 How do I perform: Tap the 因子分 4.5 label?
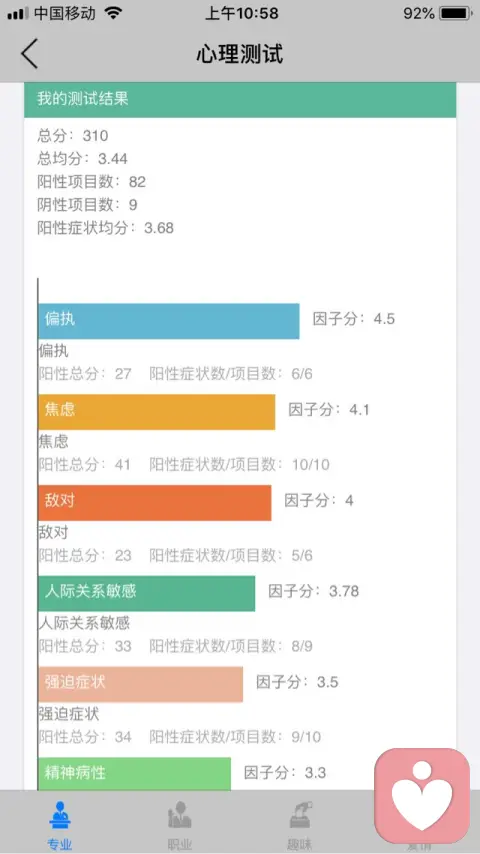coord(354,319)
